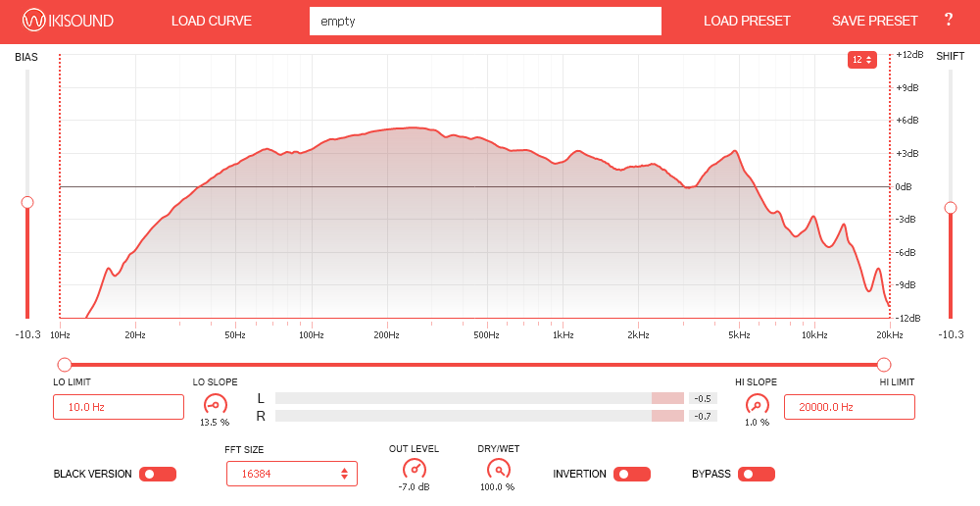Screen dimensions: 980x506
Task: Click SAVE PRESET button
Action: click(x=874, y=21)
